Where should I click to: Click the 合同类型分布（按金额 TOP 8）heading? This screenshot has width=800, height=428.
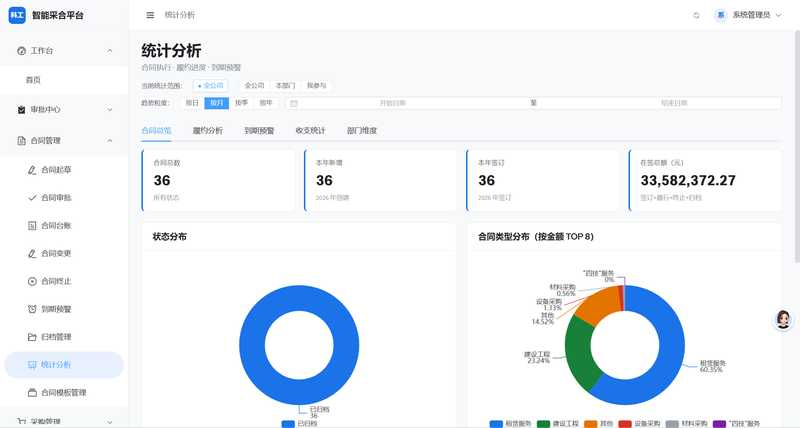pyautogui.click(x=536, y=237)
